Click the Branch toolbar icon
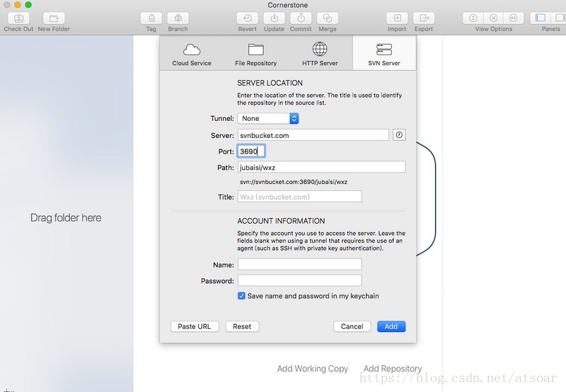 click(178, 18)
